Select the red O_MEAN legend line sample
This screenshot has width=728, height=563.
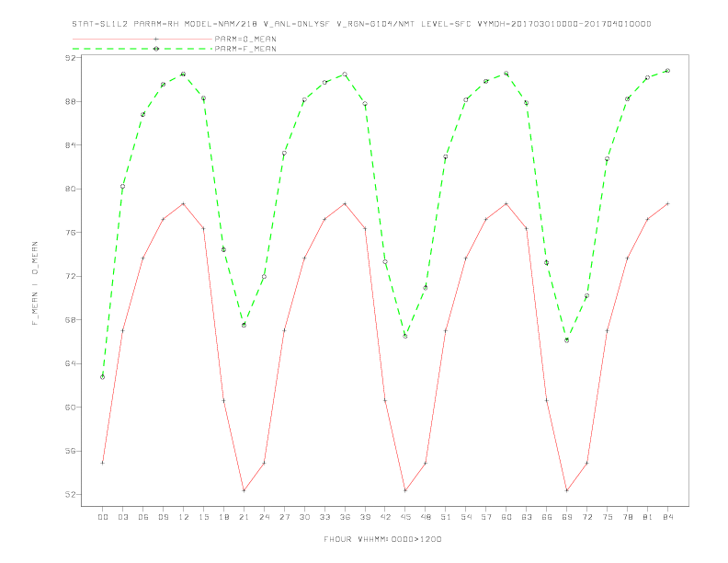142,39
